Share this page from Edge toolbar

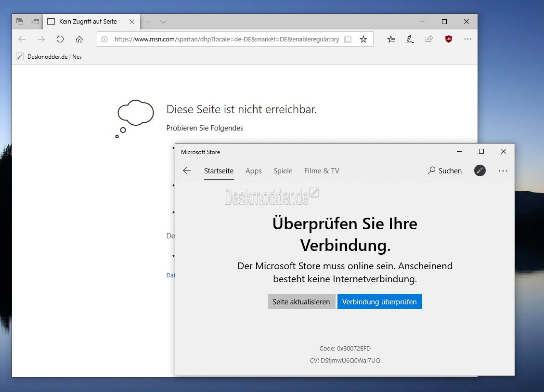[429, 39]
